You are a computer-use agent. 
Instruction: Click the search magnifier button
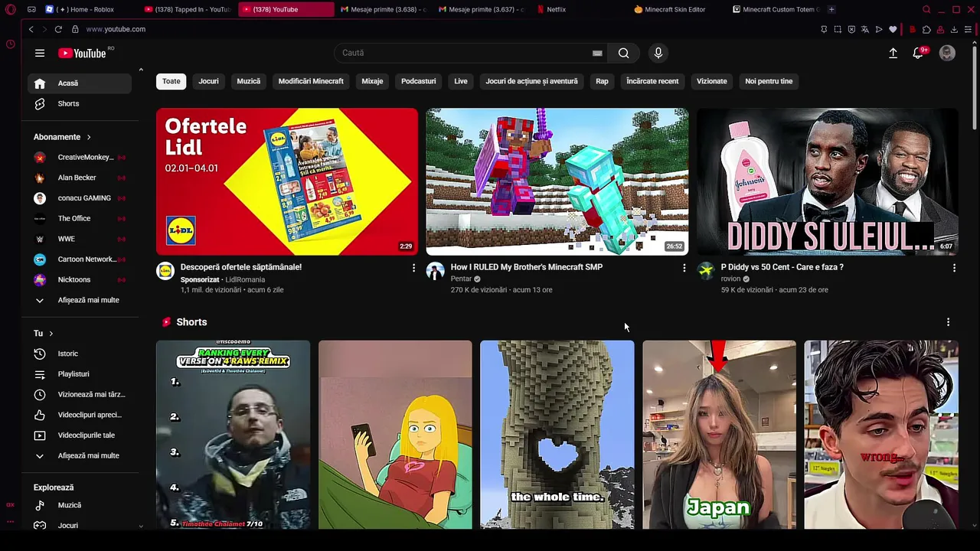[624, 53]
